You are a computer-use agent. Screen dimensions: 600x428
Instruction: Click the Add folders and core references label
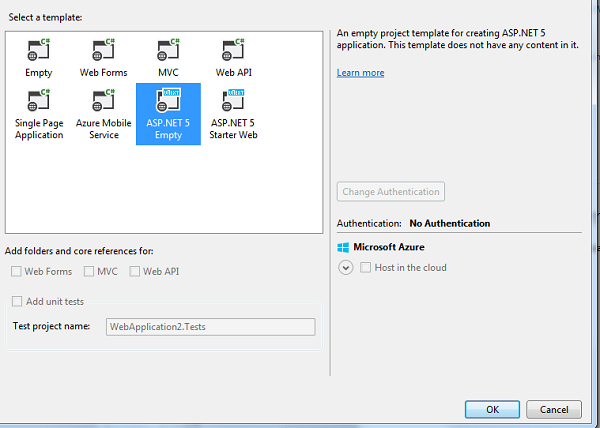[79, 251]
